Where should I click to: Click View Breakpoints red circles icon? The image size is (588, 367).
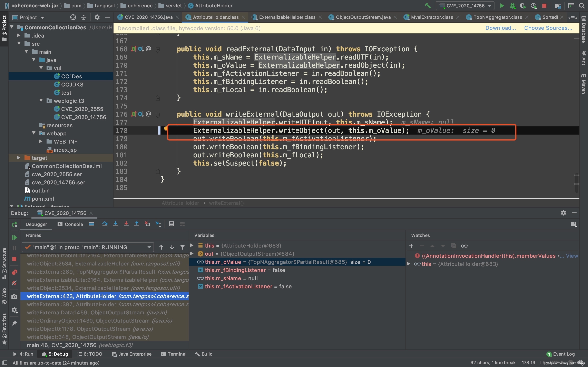click(x=14, y=272)
